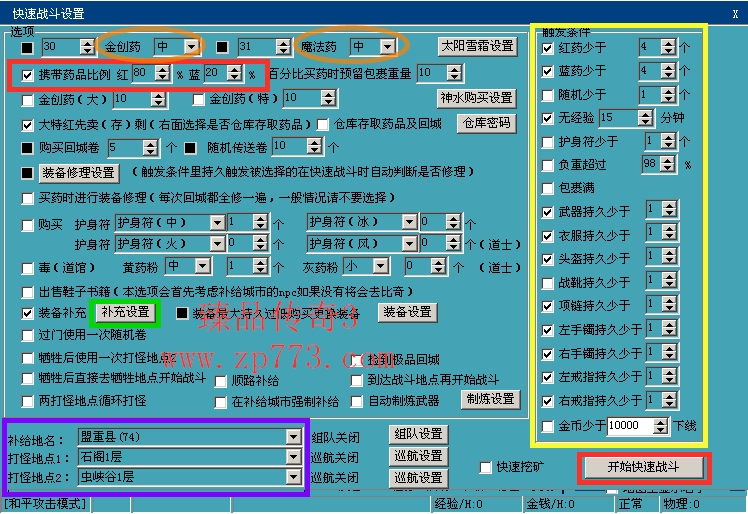This screenshot has width=748, height=514.
Task: Expand the 金创药 size dropdown
Action: click(191, 47)
